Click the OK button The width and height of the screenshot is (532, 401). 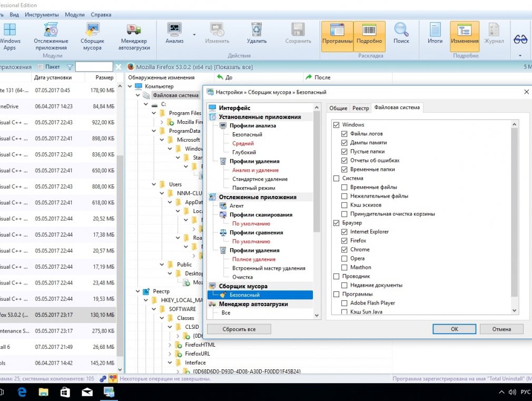coord(454,329)
